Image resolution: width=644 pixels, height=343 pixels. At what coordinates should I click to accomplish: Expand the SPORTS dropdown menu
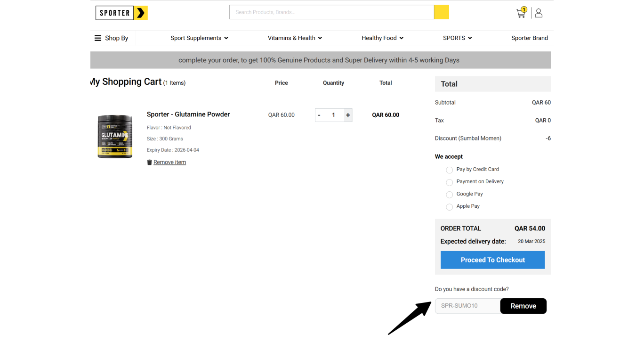(457, 38)
